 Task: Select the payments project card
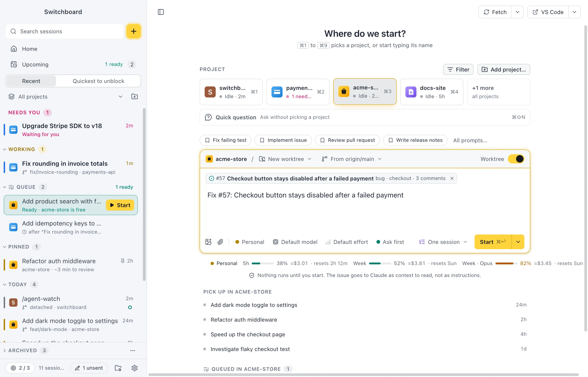pyautogui.click(x=298, y=92)
